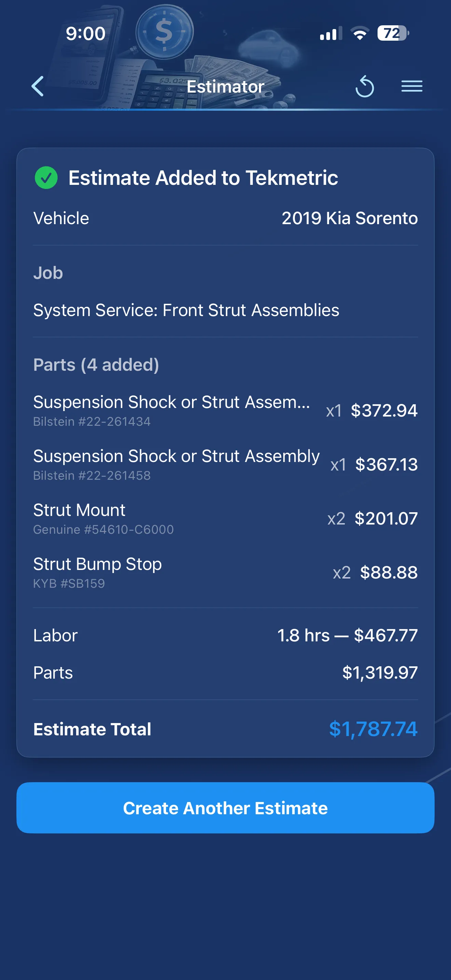Tap the Labor line showing 1.8 hrs
The height and width of the screenshot is (980, 451).
[x=225, y=635]
